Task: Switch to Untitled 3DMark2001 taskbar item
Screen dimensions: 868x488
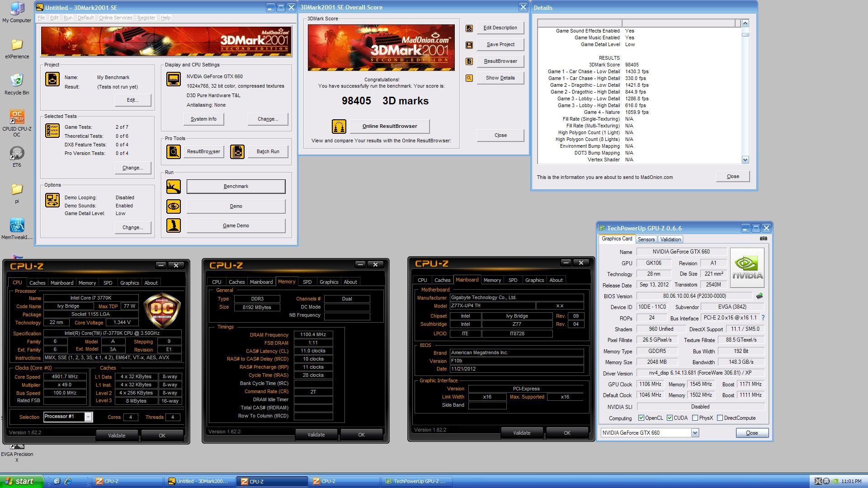Action: click(x=200, y=481)
